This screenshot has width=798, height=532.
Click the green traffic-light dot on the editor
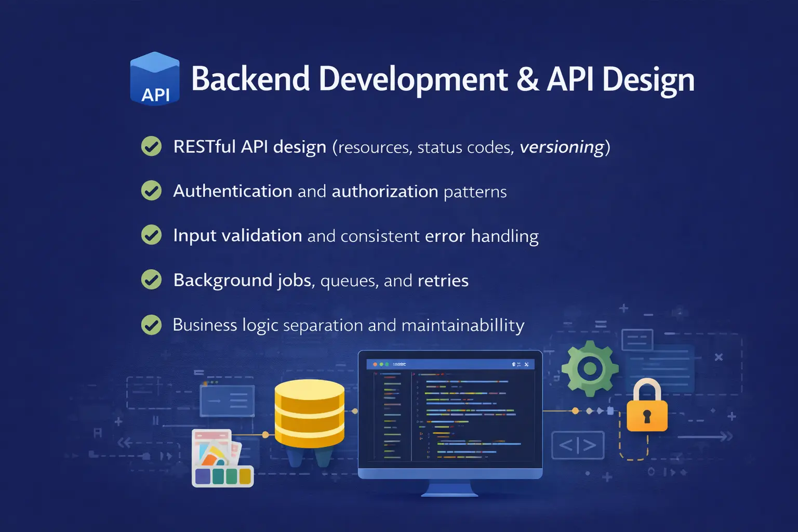[387, 364]
